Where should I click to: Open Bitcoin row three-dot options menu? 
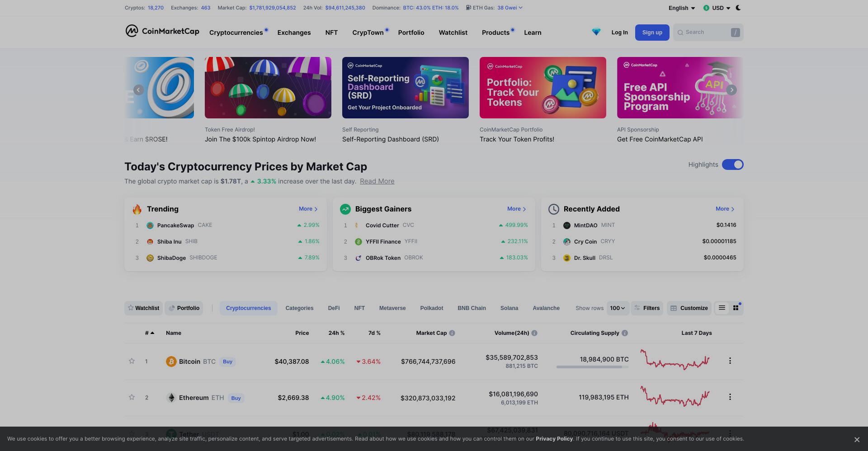(730, 361)
